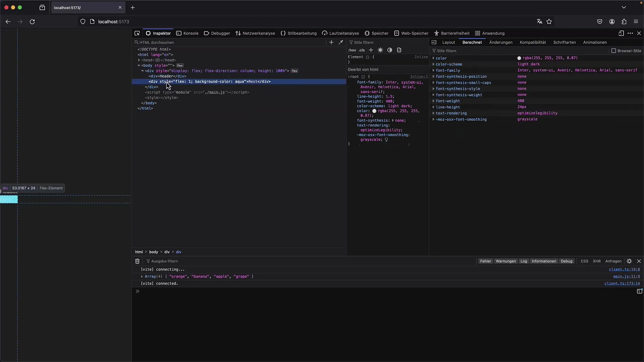Toggle light color scheme simulation icon
Screen dimensions: 644x362
380,50
